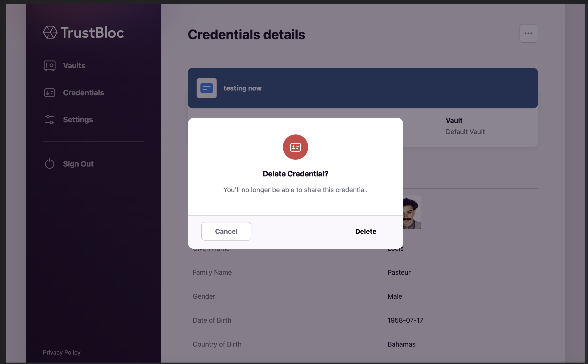Confirm with the Delete button
The width and height of the screenshot is (588, 364).
click(x=365, y=231)
